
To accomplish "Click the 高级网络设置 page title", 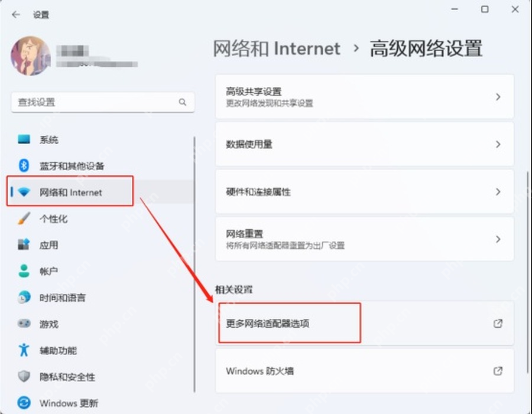I will point(426,48).
